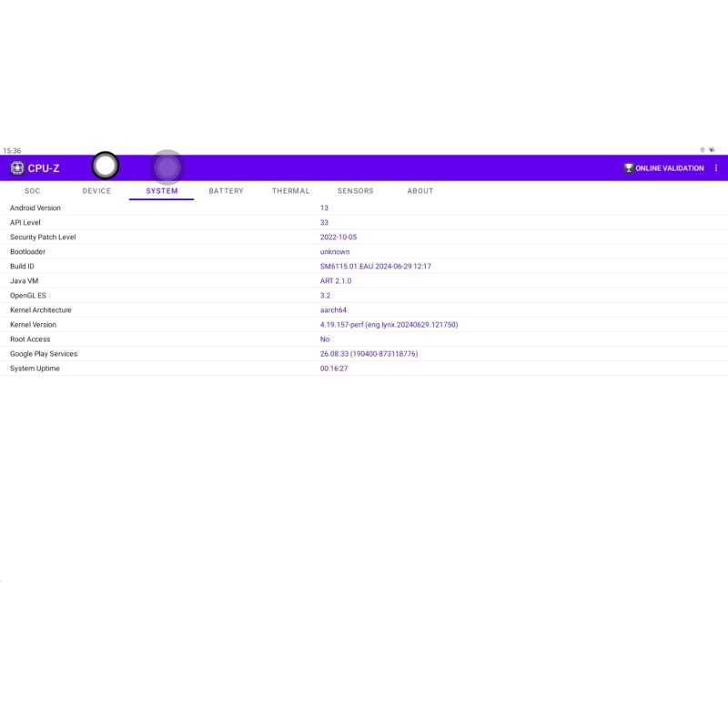
Task: Tap the Google Play Services version value
Action: tap(369, 354)
